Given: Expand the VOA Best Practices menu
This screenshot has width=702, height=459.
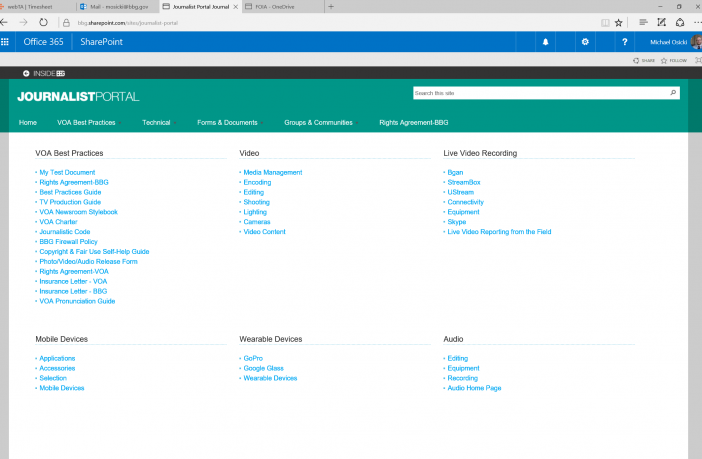Looking at the screenshot, I should 89,122.
